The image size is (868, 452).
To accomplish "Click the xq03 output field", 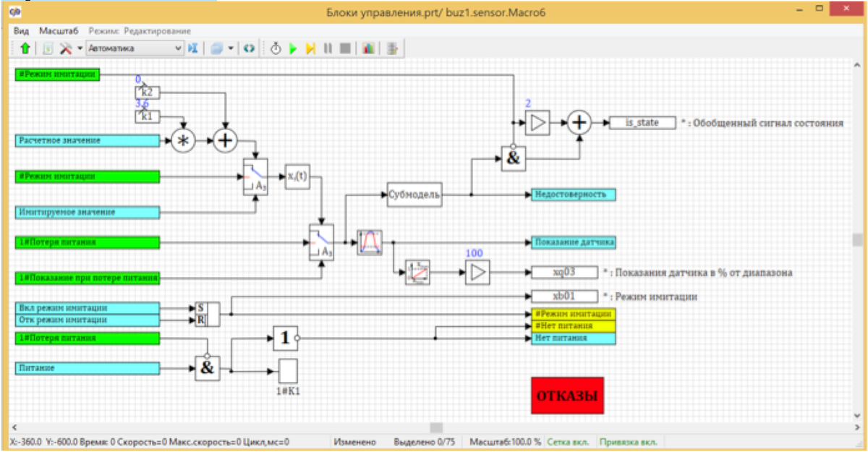I will pyautogui.click(x=564, y=273).
